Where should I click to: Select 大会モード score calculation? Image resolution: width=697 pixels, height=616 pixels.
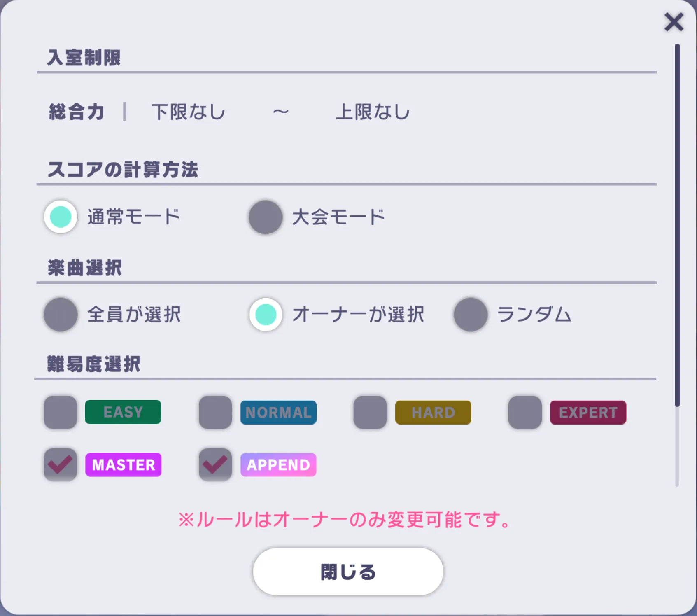coord(266,217)
